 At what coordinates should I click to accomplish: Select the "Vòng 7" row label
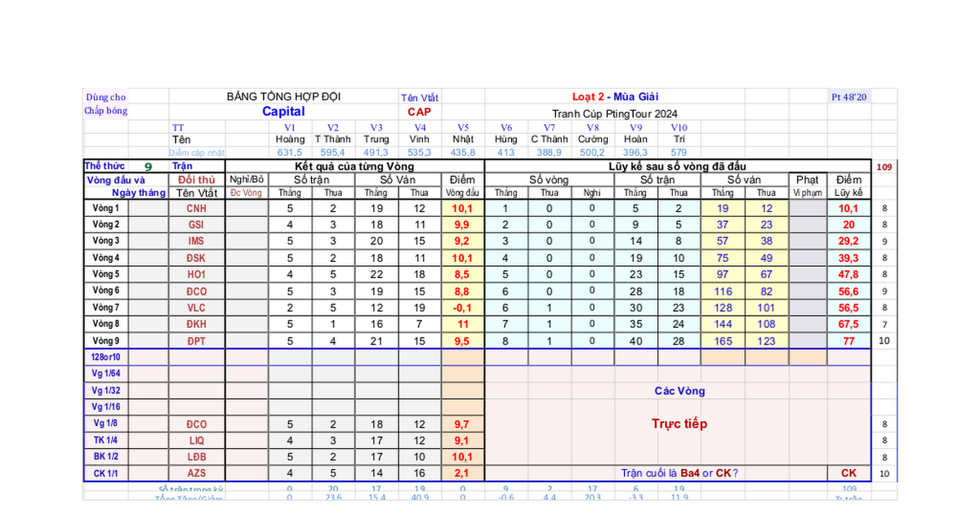click(x=106, y=308)
